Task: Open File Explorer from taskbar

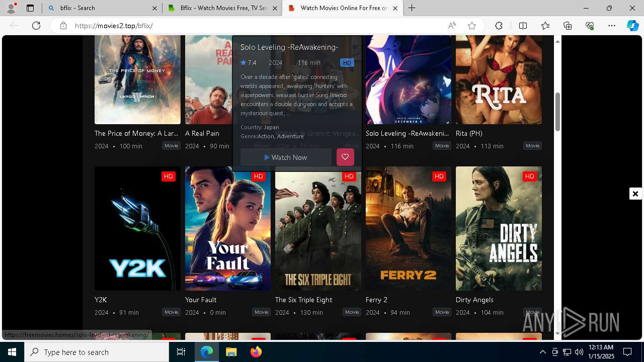Action: click(231, 352)
